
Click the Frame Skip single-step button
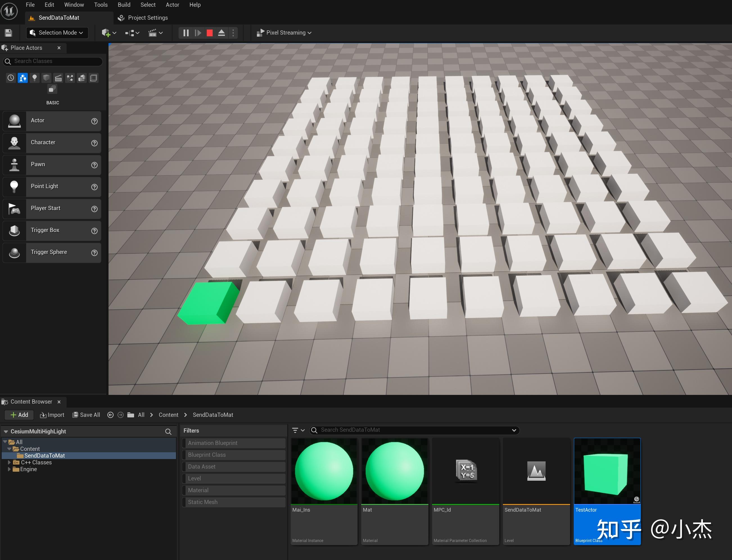pyautogui.click(x=198, y=32)
